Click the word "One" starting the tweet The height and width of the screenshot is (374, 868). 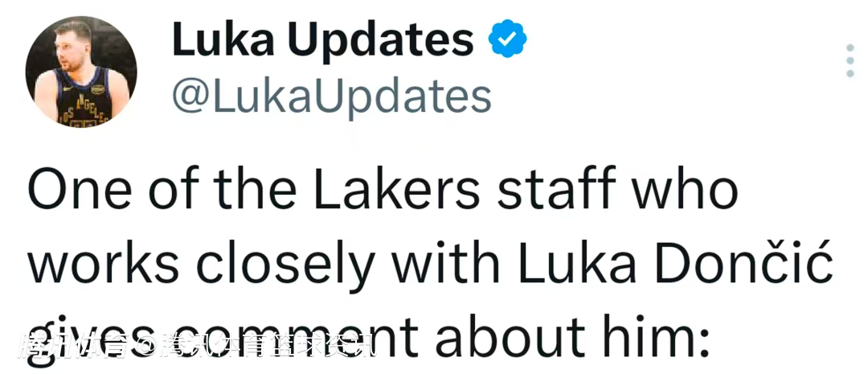coord(74,191)
